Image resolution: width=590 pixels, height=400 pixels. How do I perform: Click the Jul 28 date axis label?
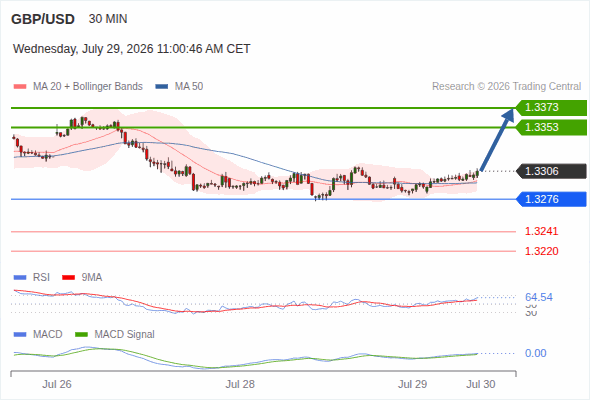pos(240,384)
